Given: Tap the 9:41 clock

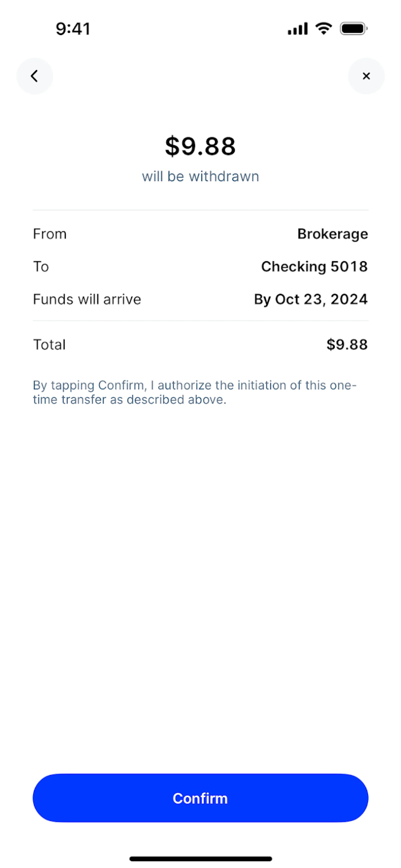Looking at the screenshot, I should [x=73, y=29].
